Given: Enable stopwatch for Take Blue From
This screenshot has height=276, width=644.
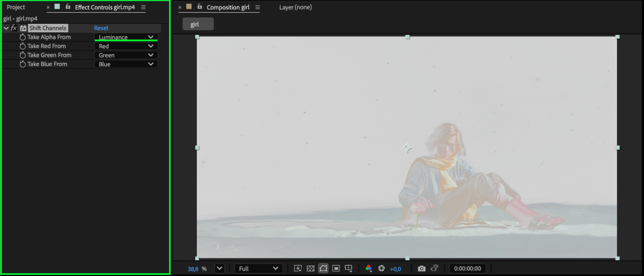Looking at the screenshot, I should 23,64.
